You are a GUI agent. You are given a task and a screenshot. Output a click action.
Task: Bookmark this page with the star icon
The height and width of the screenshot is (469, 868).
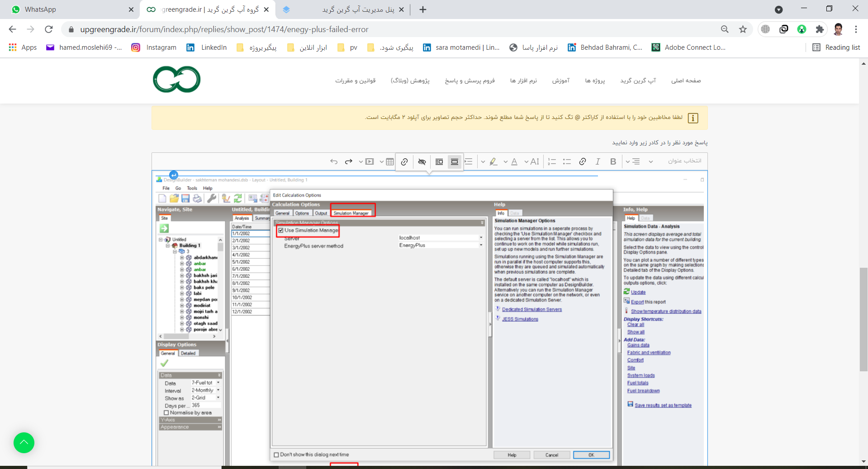pyautogui.click(x=743, y=29)
